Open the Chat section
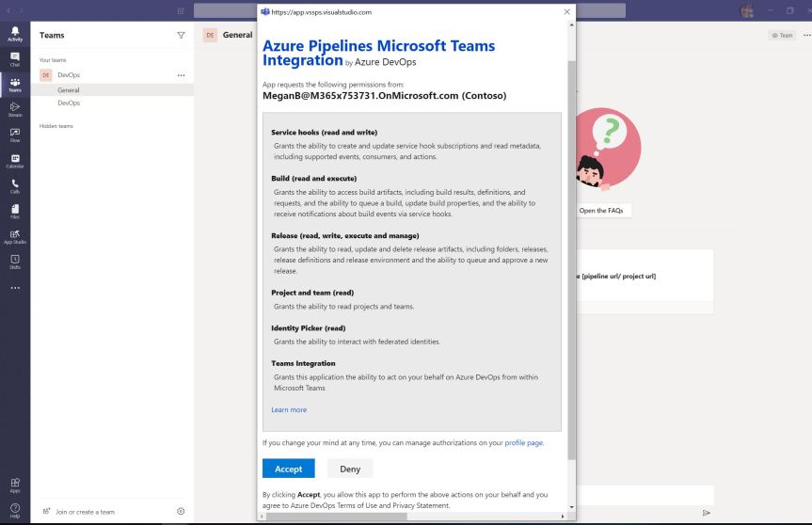The height and width of the screenshot is (525, 812). (x=14, y=58)
